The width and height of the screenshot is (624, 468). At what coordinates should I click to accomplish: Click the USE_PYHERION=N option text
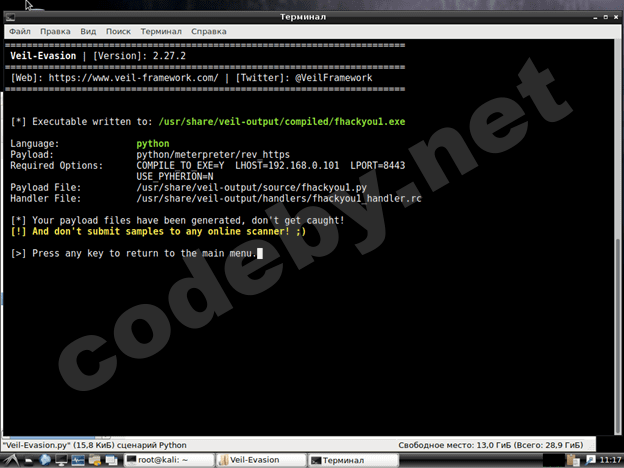(x=175, y=176)
